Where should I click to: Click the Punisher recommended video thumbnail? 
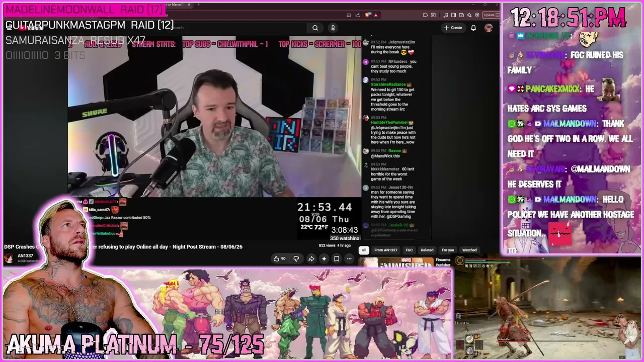[396, 262]
